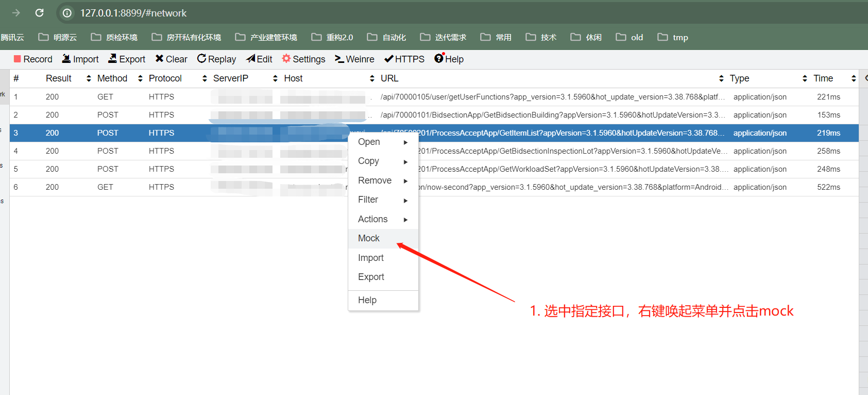This screenshot has width=868, height=395.
Task: Choose Export in the context menu
Action: [x=383, y=277]
